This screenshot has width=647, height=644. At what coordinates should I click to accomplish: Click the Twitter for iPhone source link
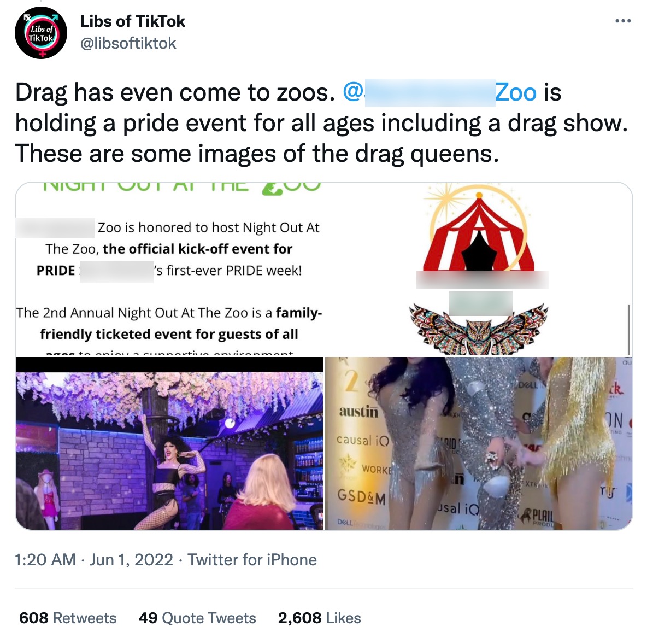[252, 560]
